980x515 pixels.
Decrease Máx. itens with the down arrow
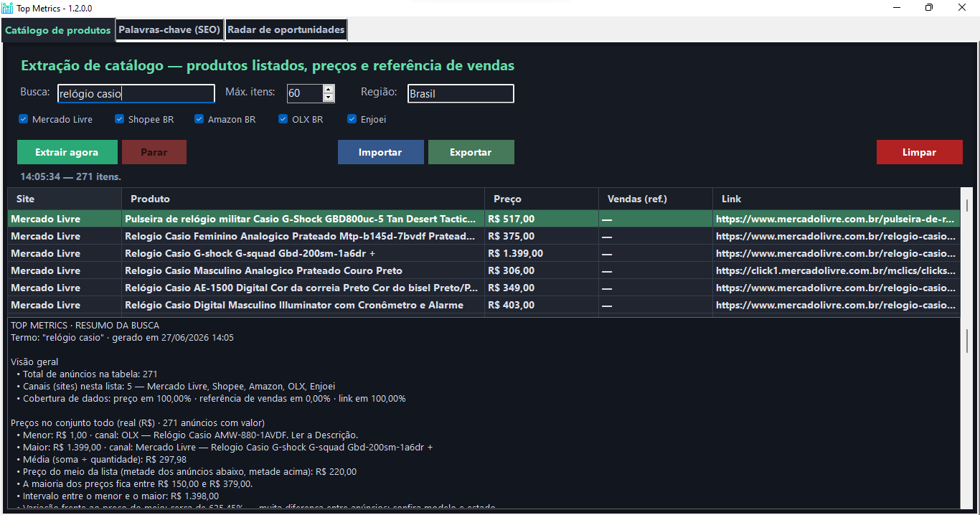[329, 98]
